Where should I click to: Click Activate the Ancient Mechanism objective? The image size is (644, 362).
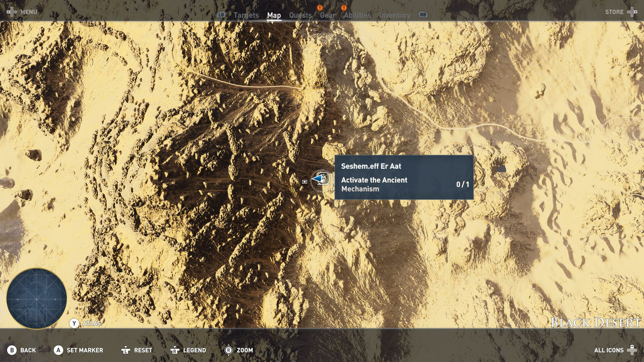[374, 184]
